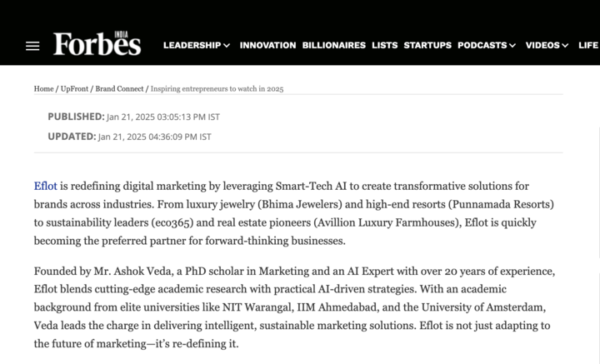This screenshot has height=364, width=600.
Task: Expand the Videos dropdown chevron
Action: 565,46
